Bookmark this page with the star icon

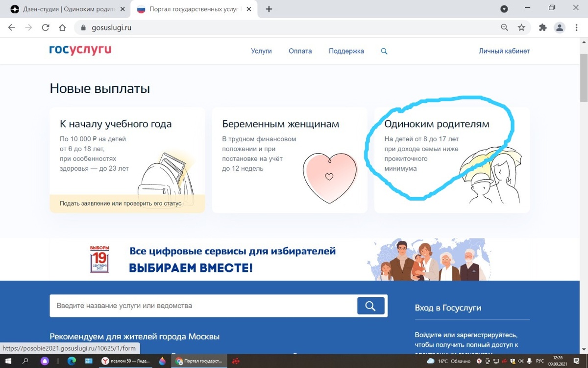[522, 28]
